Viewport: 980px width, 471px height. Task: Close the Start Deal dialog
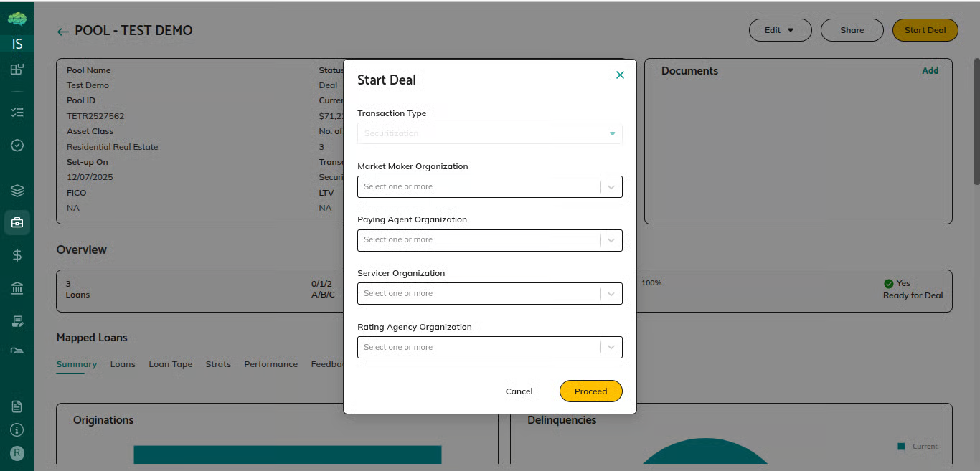click(620, 75)
